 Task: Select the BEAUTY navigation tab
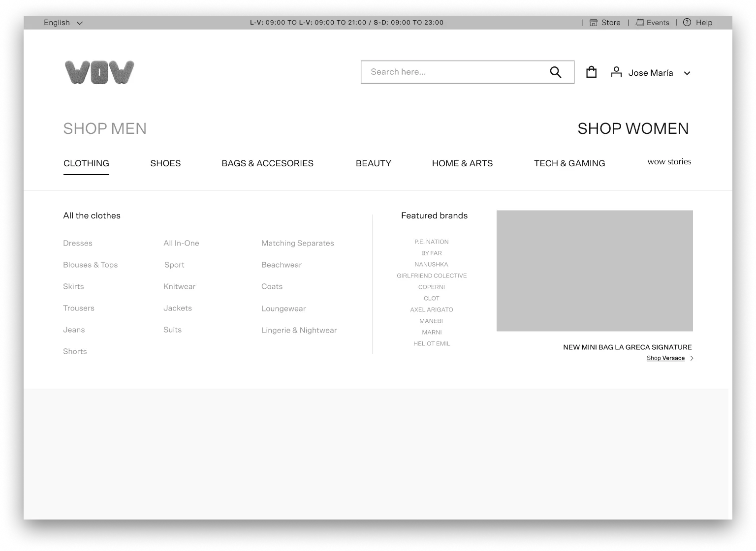click(373, 163)
